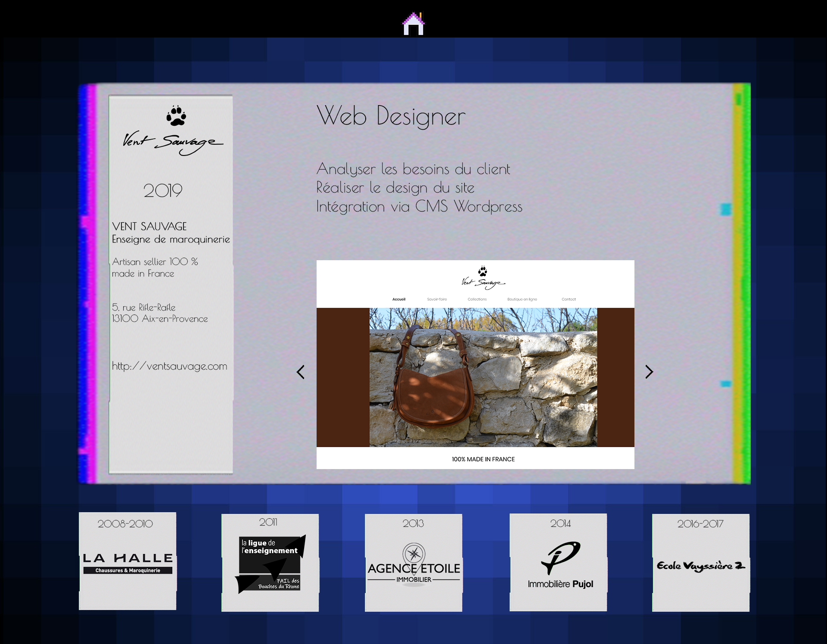Click Savoir-faire in the site preview menu
The image size is (827, 644).
coord(437,299)
